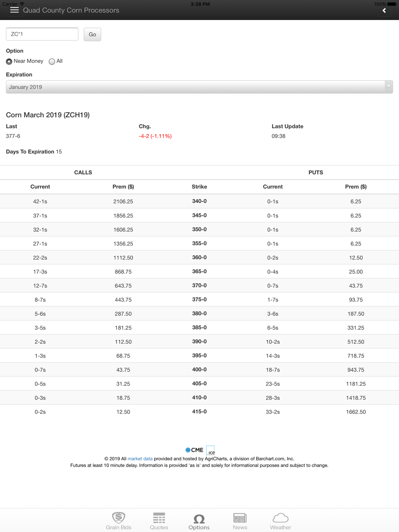Click call current value 42-1s
The height and width of the screenshot is (532, 399).
pyautogui.click(x=40, y=201)
